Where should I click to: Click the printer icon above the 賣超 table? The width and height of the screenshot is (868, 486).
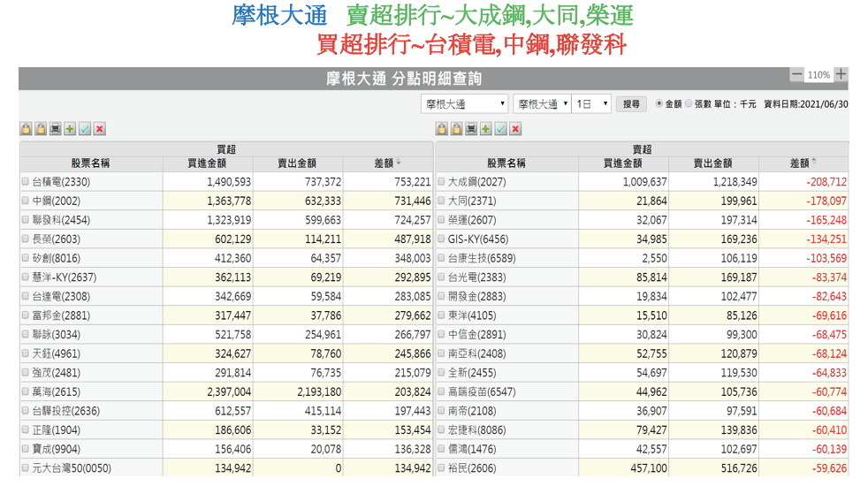[471, 129]
